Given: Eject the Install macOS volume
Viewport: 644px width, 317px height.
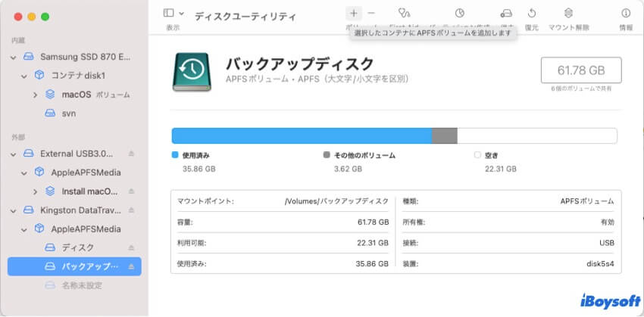Looking at the screenshot, I should tap(131, 191).
